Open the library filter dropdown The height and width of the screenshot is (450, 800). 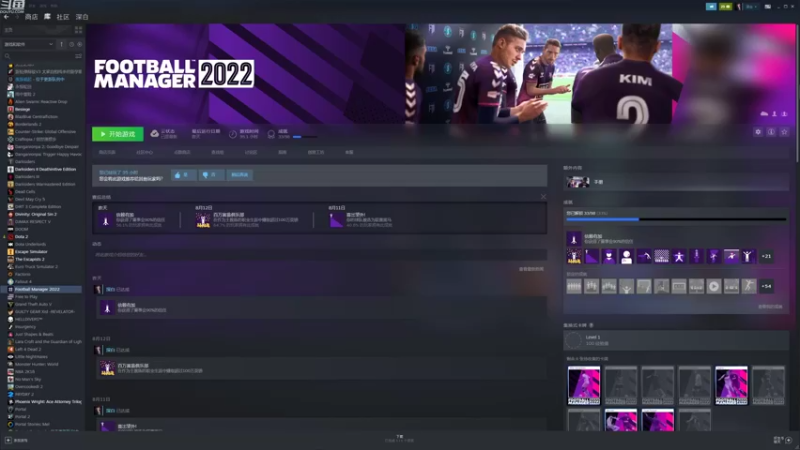tap(29, 44)
